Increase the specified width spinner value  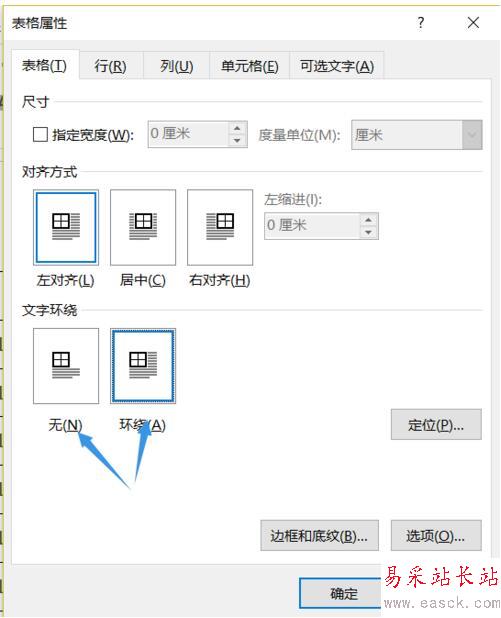[237, 128]
